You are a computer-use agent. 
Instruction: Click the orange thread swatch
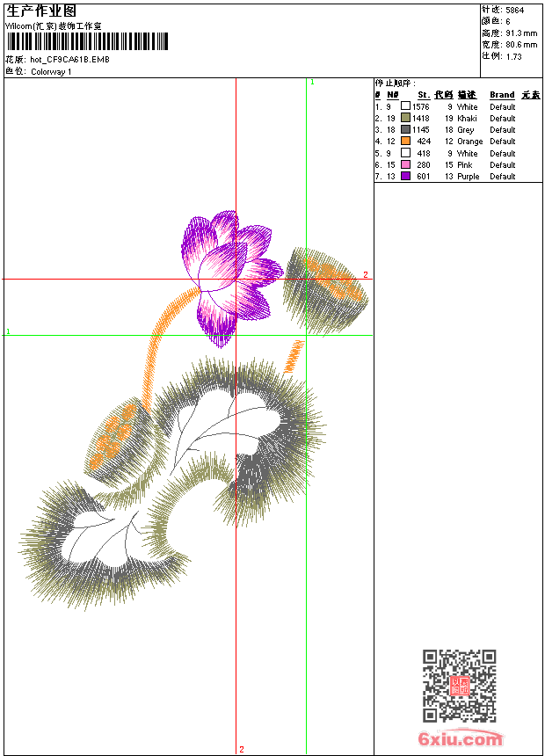pos(405,141)
